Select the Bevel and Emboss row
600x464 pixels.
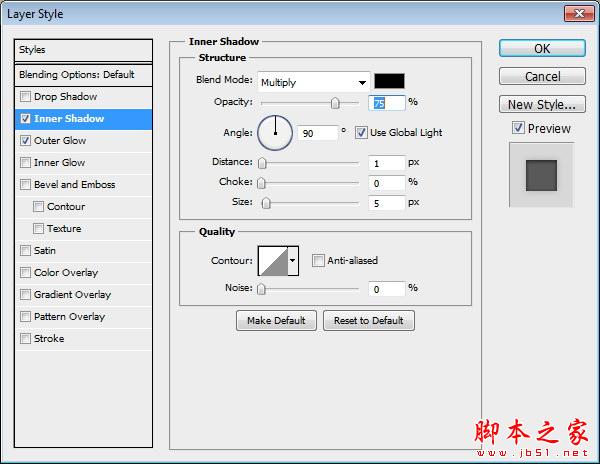83,185
